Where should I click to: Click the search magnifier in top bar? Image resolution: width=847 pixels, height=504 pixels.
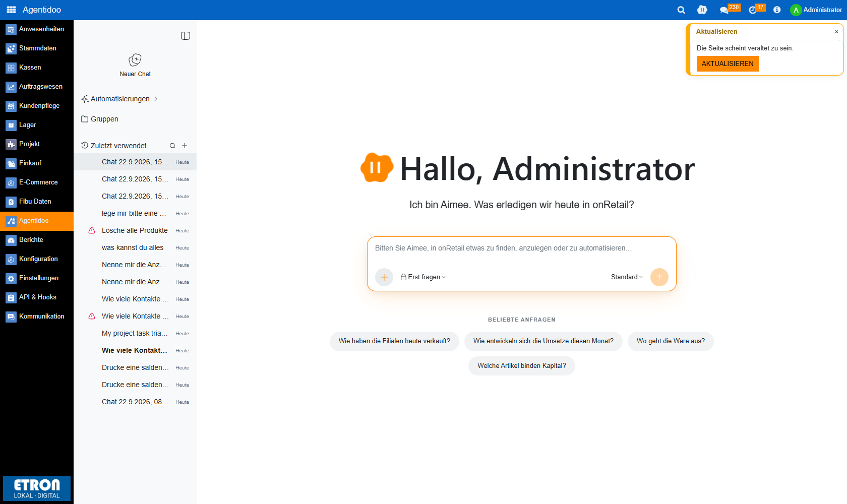coord(681,10)
